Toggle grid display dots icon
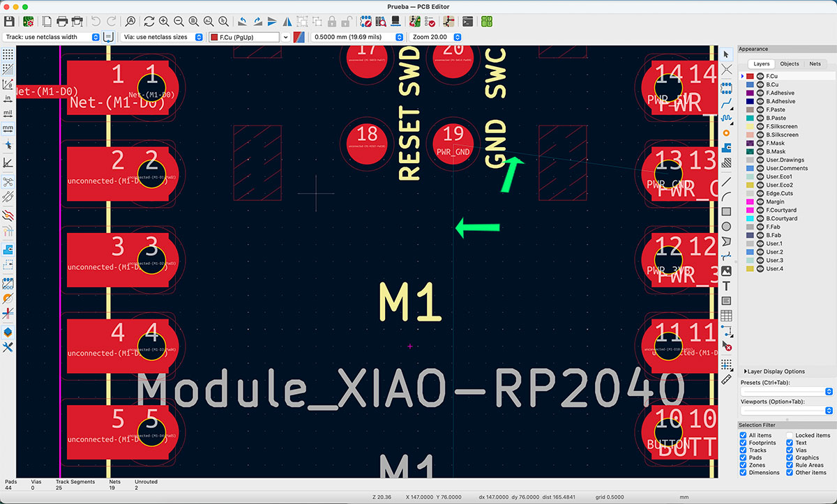This screenshot has height=504, width=837. point(8,54)
